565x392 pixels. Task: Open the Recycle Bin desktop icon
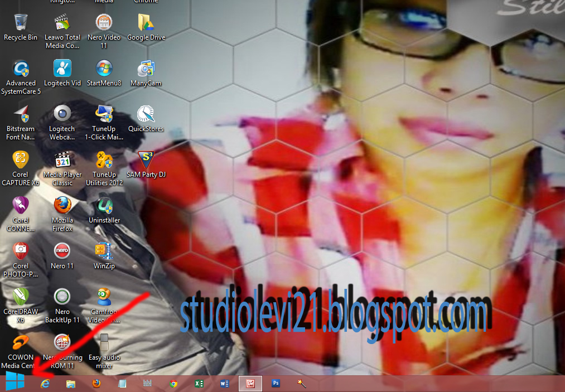pyautogui.click(x=21, y=27)
